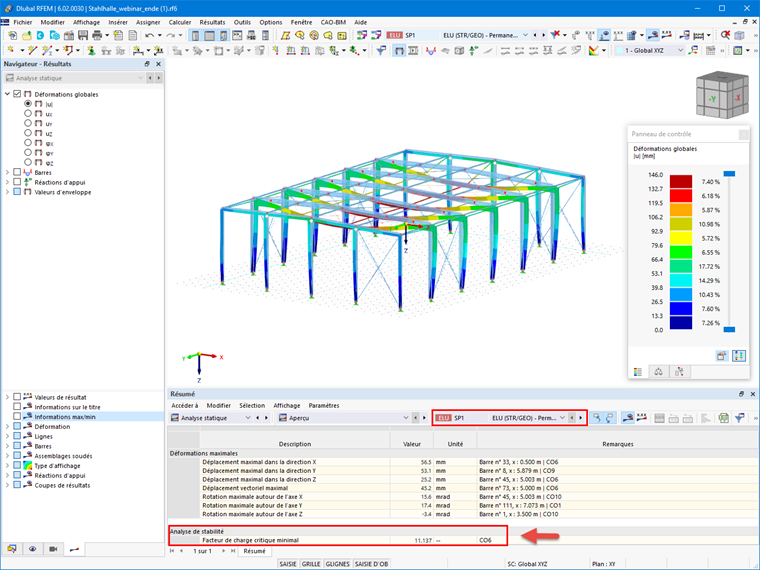Viewport: 760px width, 570px height.
Task: Check the Barres checkbox under results
Action: pyautogui.click(x=17, y=172)
